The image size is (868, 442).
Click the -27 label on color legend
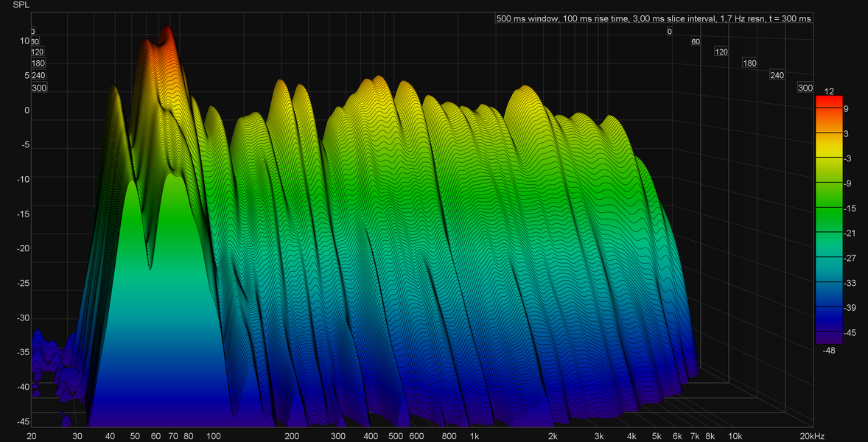click(850, 259)
